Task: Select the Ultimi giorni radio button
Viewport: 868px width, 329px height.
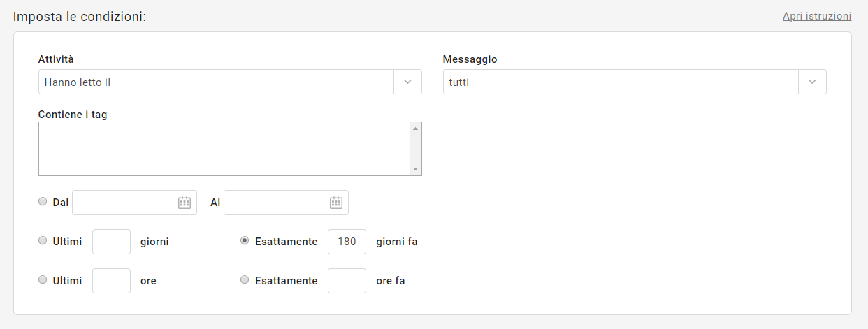Action: [43, 240]
